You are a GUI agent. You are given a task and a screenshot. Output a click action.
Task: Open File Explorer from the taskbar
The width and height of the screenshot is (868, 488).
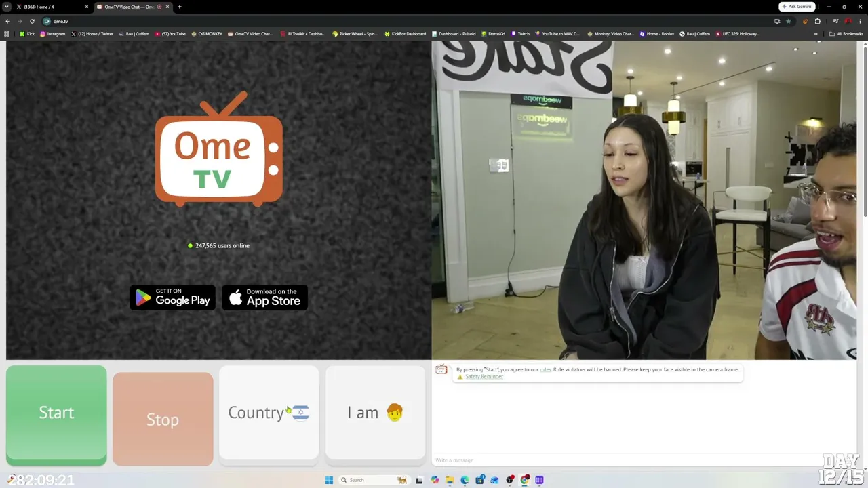(x=449, y=480)
